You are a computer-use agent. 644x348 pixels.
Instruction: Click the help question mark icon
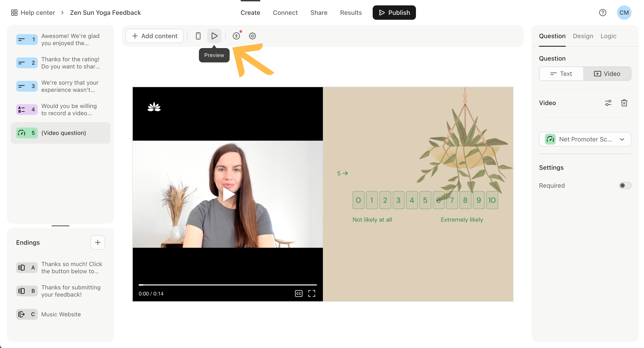coord(603,13)
